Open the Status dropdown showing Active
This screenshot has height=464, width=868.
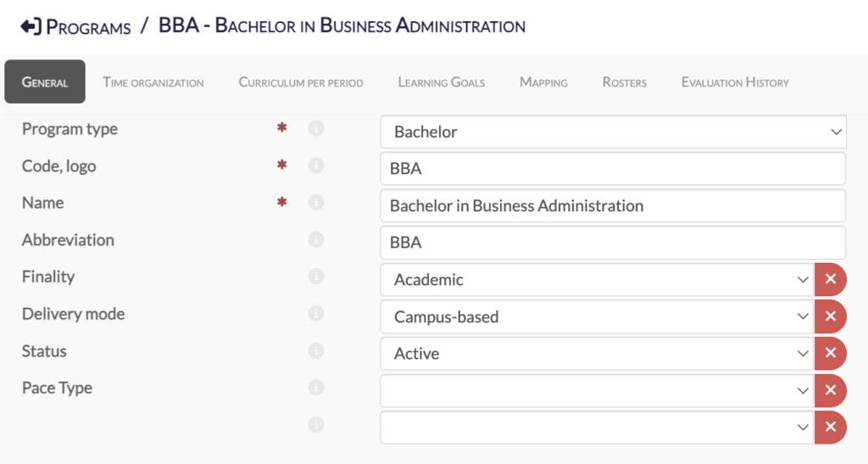pyautogui.click(x=597, y=353)
